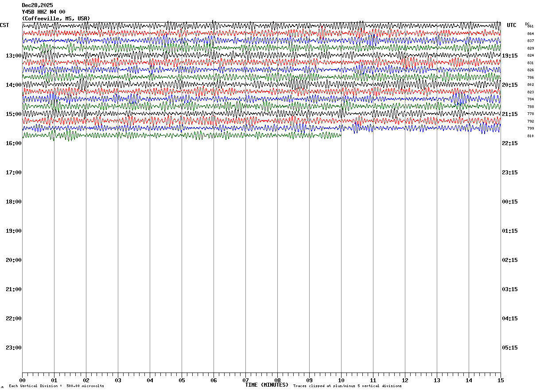Click minute tick label 03 on axis
536x392 pixels.
[x=118, y=380]
